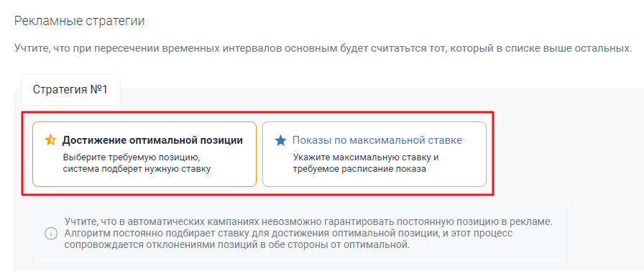Click notice line 'сопровождается отклонениями позиций'
This screenshot has height=271, width=644.
[x=237, y=246]
